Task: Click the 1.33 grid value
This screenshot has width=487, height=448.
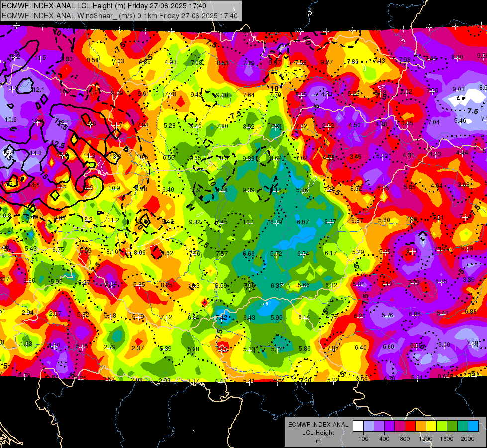Action: click(x=26, y=344)
